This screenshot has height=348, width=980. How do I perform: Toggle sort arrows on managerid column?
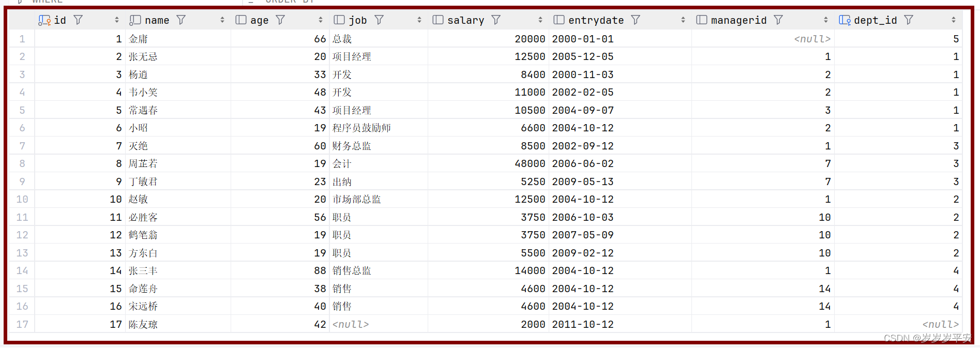pos(826,20)
